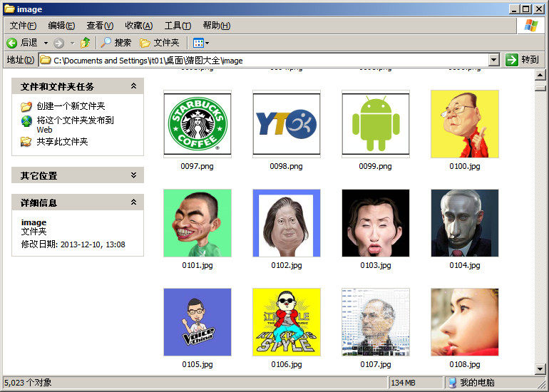Click the file name 0101.jpg

[x=197, y=265]
